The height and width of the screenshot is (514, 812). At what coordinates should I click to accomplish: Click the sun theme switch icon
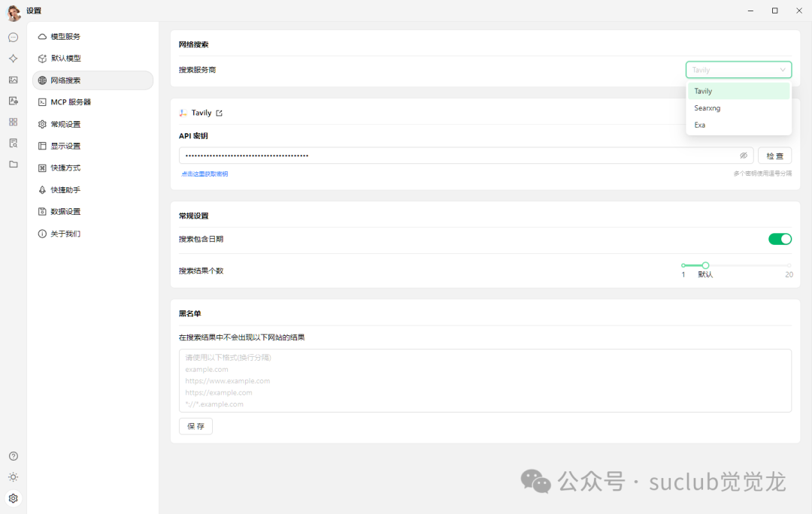[13, 477]
